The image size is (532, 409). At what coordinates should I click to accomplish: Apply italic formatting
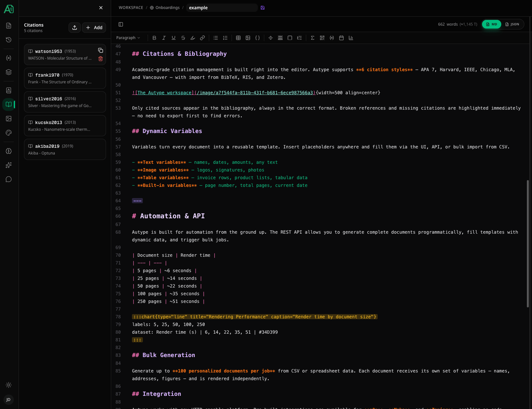pyautogui.click(x=164, y=38)
